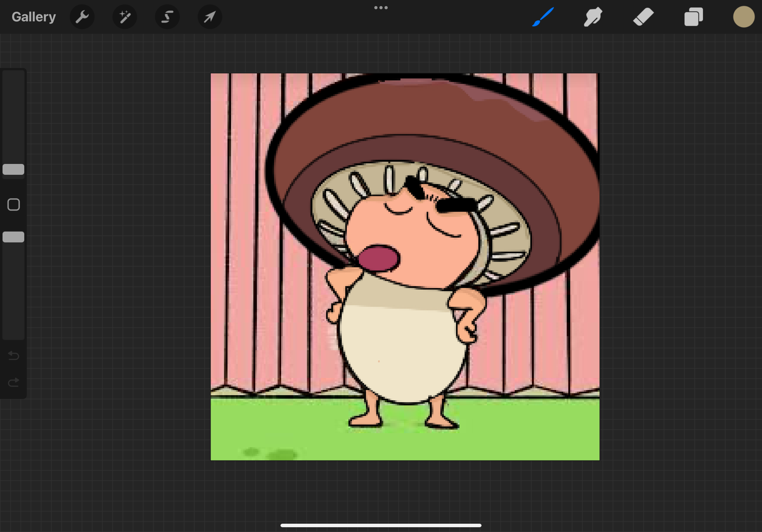Select the Brush tool
The width and height of the screenshot is (762, 532).
pos(543,17)
